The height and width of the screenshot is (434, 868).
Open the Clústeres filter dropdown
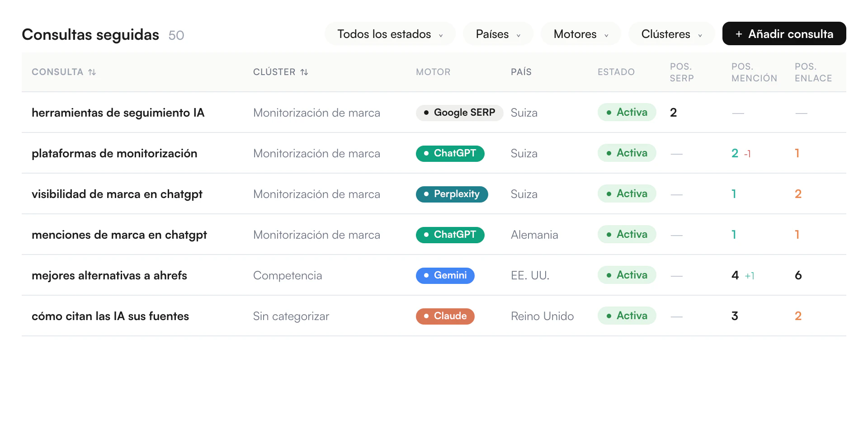pyautogui.click(x=671, y=34)
